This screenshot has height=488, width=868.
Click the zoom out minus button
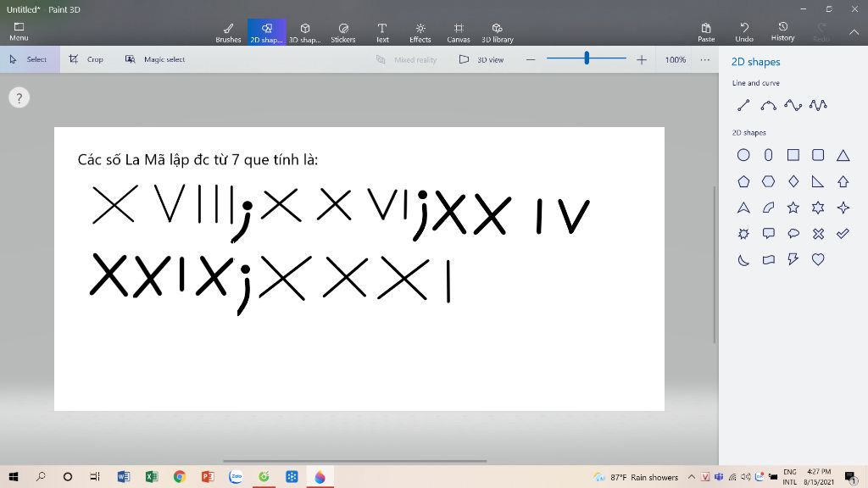coord(531,59)
